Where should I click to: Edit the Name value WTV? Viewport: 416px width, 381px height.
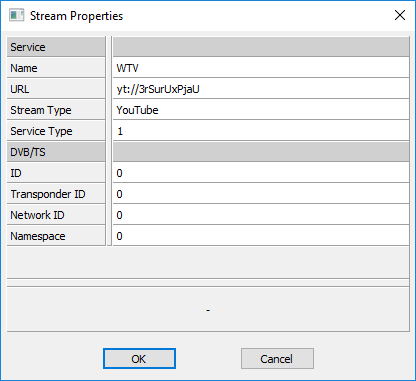pos(261,68)
